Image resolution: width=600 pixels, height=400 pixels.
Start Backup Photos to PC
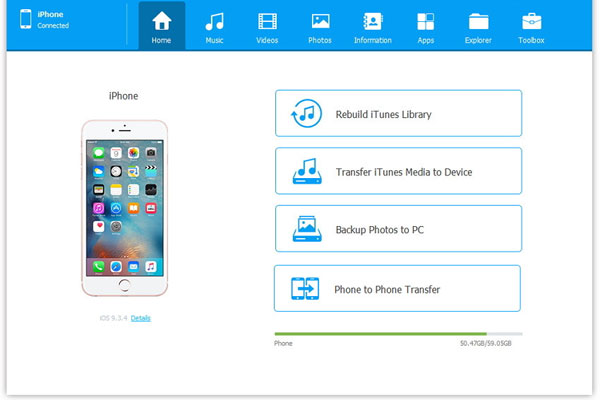click(x=398, y=229)
